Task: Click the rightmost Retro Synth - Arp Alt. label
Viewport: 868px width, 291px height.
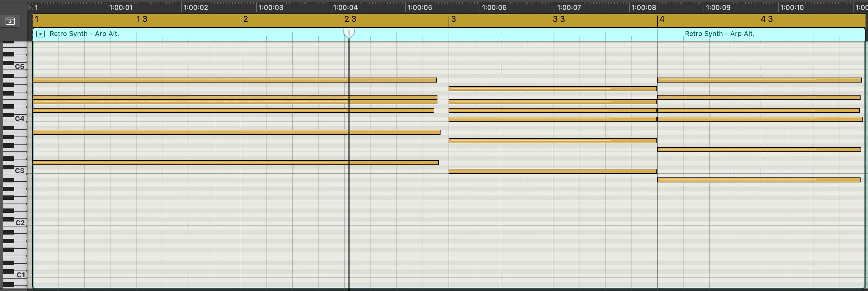Action: 719,34
